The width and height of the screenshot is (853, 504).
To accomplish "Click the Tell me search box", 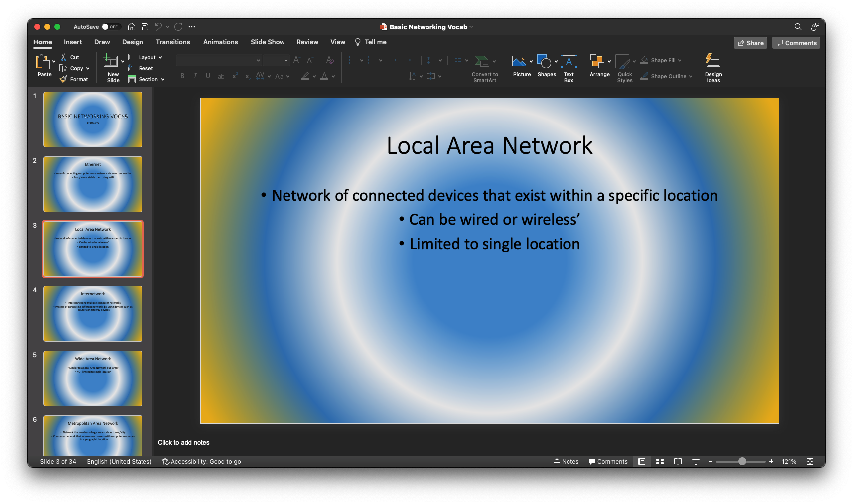I will coord(371,42).
